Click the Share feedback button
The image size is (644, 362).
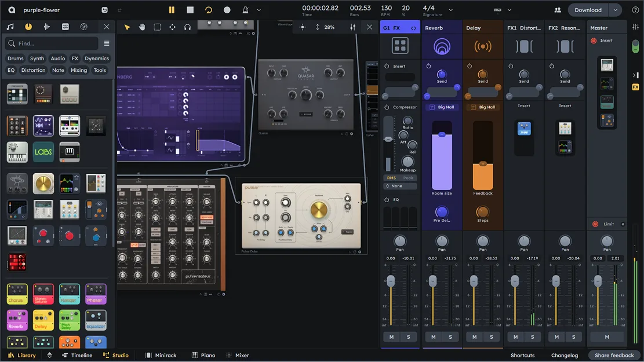pyautogui.click(x=614, y=355)
